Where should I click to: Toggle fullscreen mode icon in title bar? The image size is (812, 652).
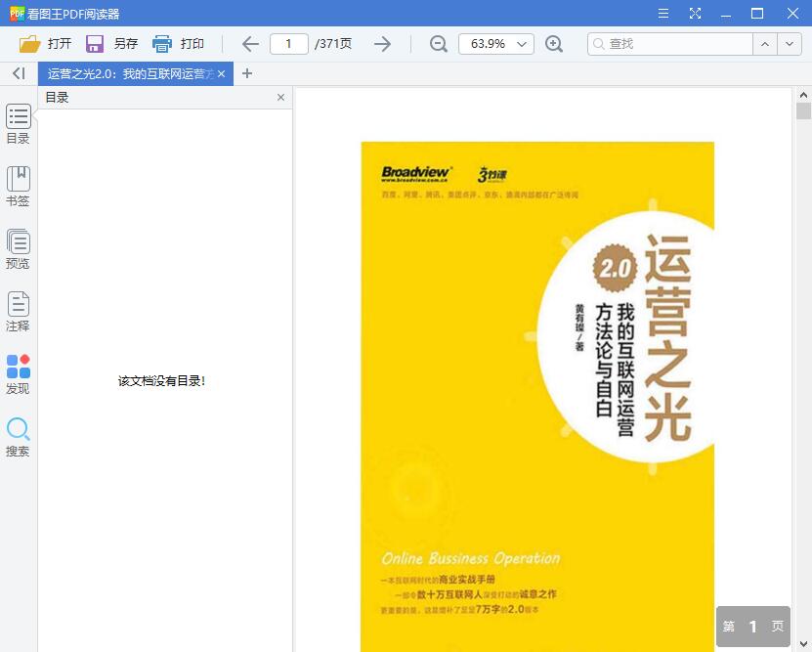695,14
